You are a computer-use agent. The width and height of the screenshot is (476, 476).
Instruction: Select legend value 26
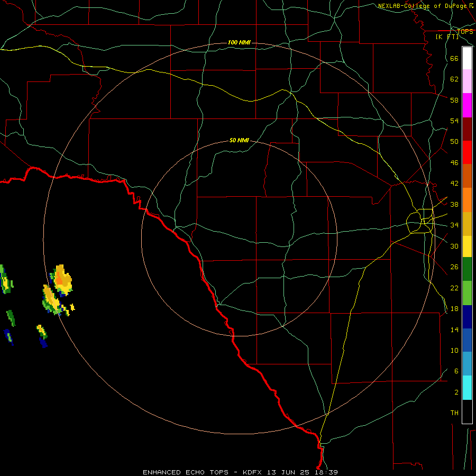[454, 267]
